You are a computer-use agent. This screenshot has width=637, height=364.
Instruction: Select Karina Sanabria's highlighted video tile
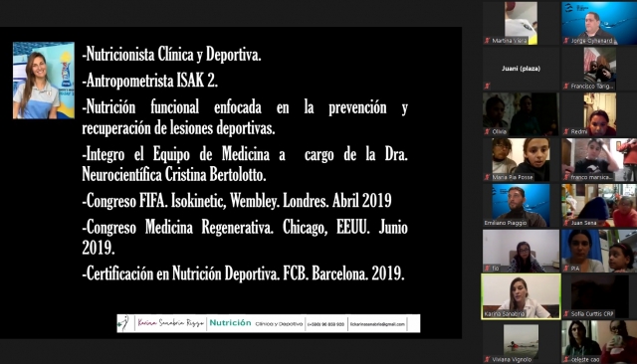pyautogui.click(x=521, y=296)
